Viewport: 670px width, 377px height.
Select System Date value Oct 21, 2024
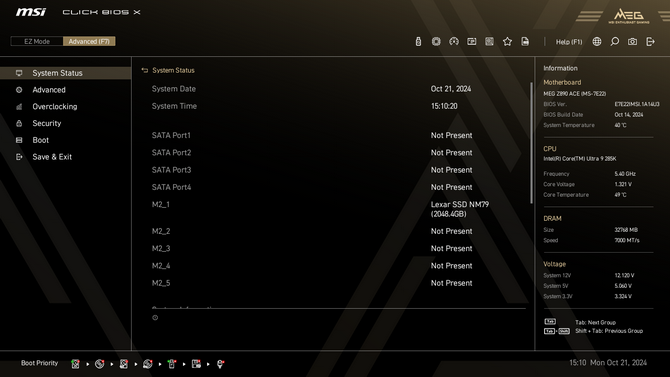click(451, 89)
